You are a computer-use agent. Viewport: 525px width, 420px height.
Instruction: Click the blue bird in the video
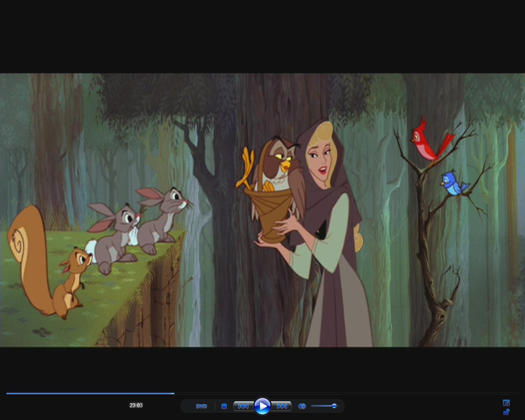click(452, 183)
